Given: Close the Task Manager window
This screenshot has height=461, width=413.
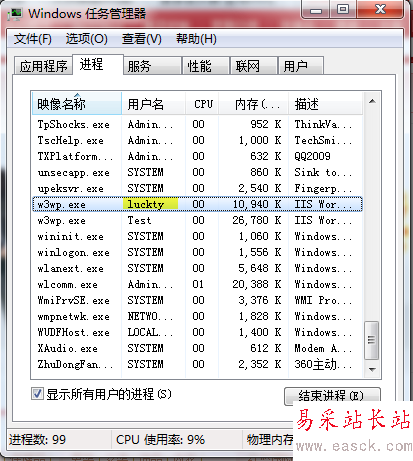Looking at the screenshot, I should (380, 9).
